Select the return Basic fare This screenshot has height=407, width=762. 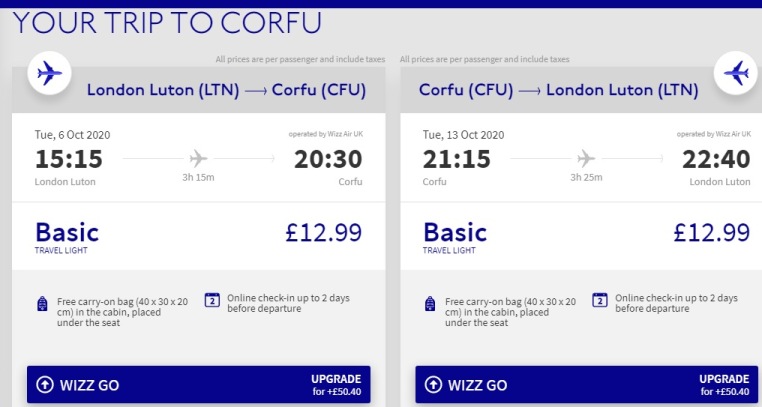pos(455,233)
